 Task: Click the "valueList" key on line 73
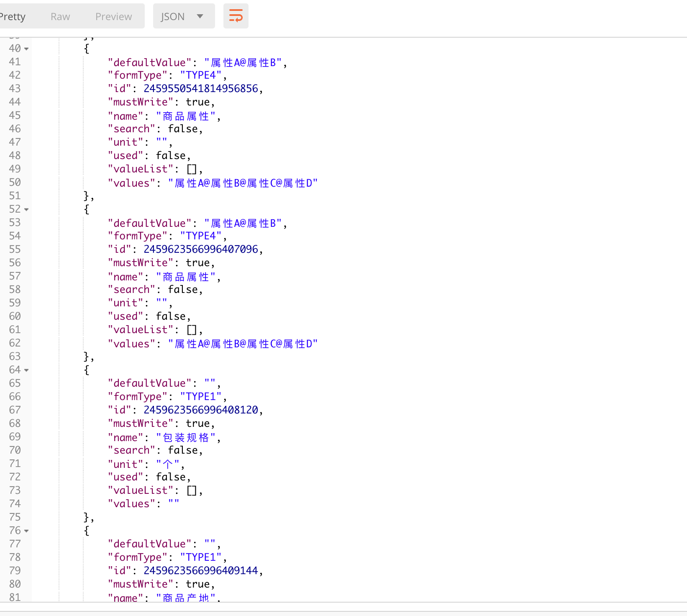141,490
